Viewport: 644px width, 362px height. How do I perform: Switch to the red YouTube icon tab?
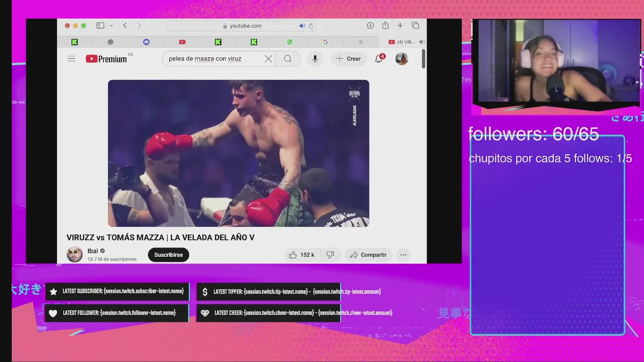point(182,42)
